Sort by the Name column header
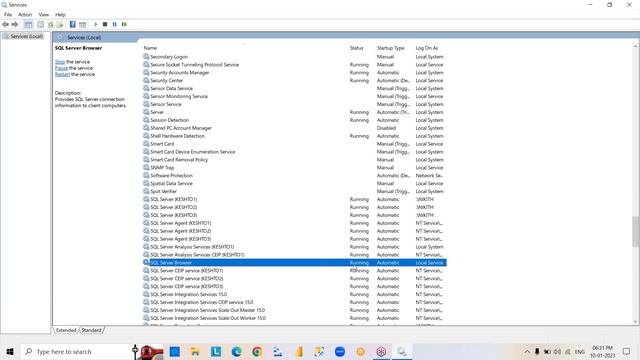This screenshot has height=360, width=640. pyautogui.click(x=150, y=48)
